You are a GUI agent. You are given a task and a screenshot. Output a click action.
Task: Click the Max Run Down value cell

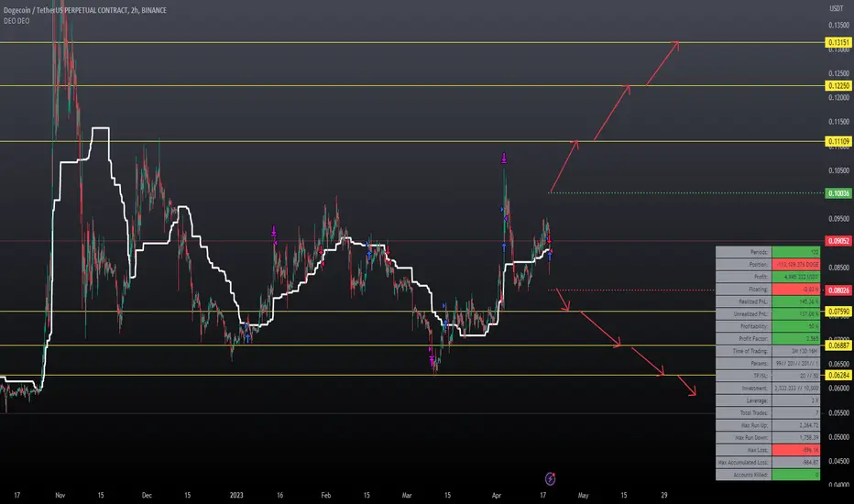(x=795, y=437)
